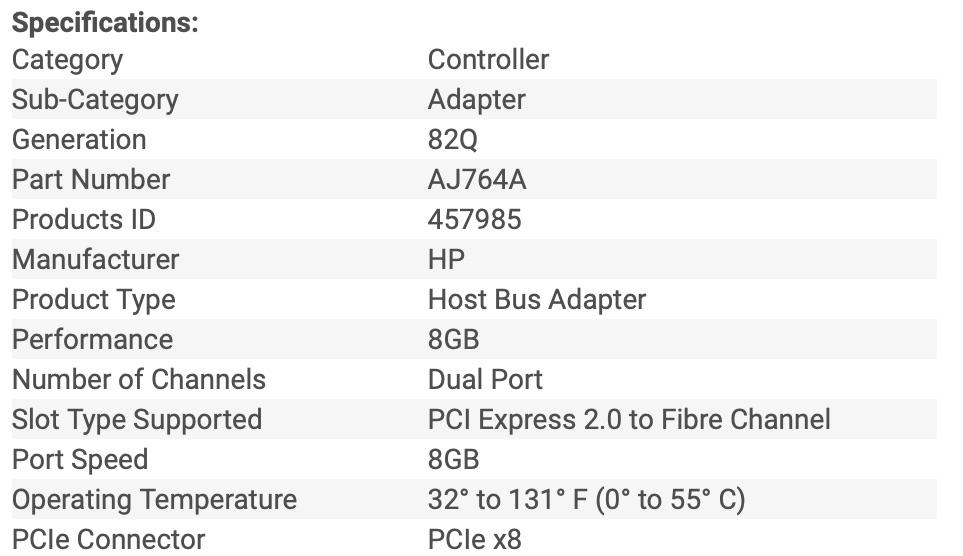Click the Adapter sub-category value
The image size is (963, 556).
click(x=476, y=100)
